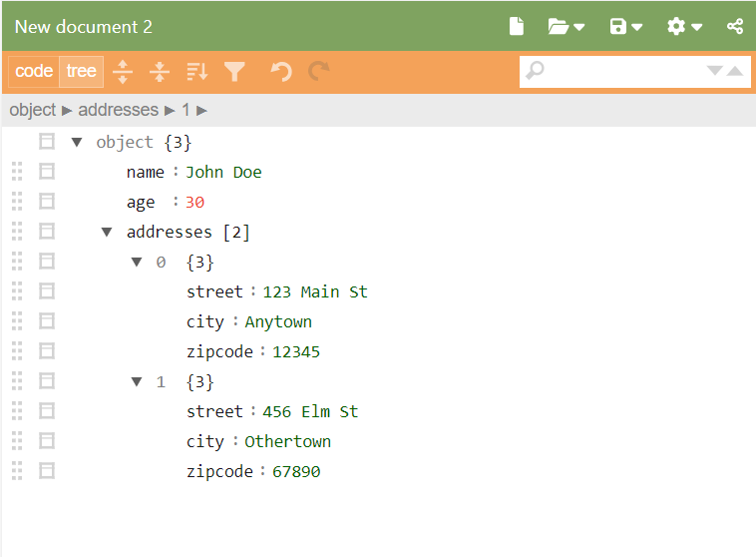Open action menu for zipcode 12345 row
Image resolution: width=756 pixels, height=557 pixels.
[47, 351]
